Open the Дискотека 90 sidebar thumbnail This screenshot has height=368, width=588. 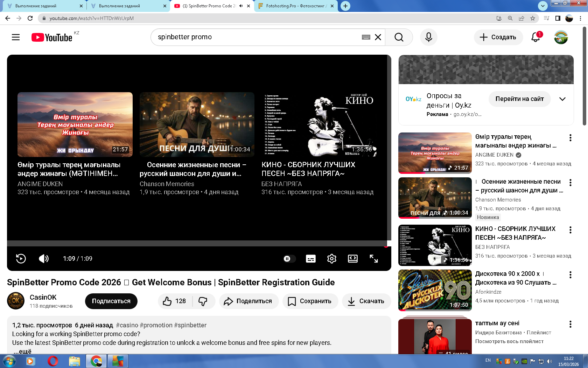click(x=435, y=290)
